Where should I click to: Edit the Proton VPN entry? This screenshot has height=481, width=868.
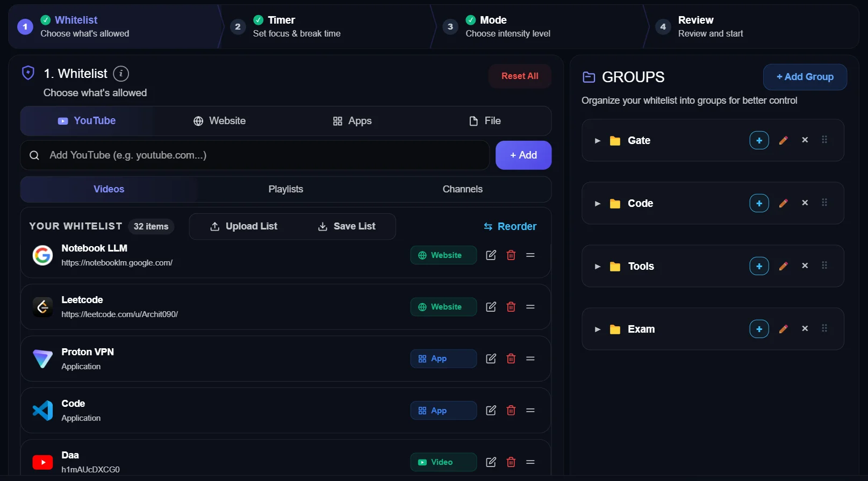click(x=491, y=358)
